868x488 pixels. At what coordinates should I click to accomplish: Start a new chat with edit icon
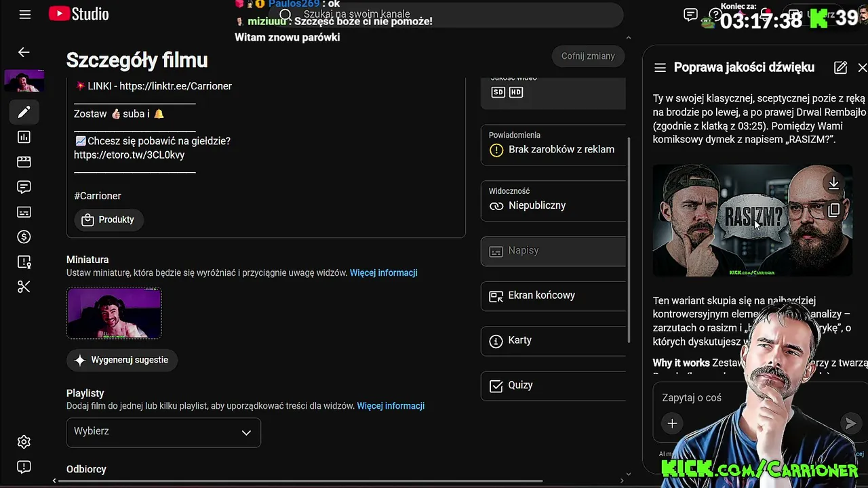point(840,68)
